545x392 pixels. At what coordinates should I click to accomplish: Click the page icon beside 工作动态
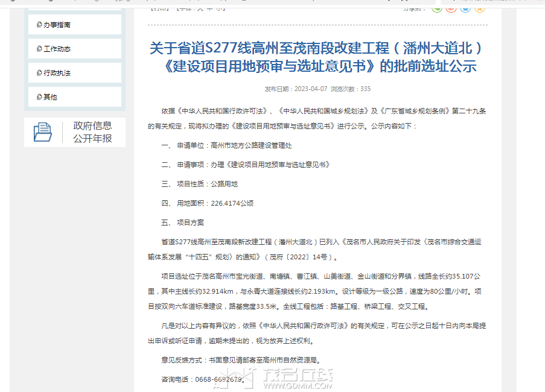click(x=39, y=49)
